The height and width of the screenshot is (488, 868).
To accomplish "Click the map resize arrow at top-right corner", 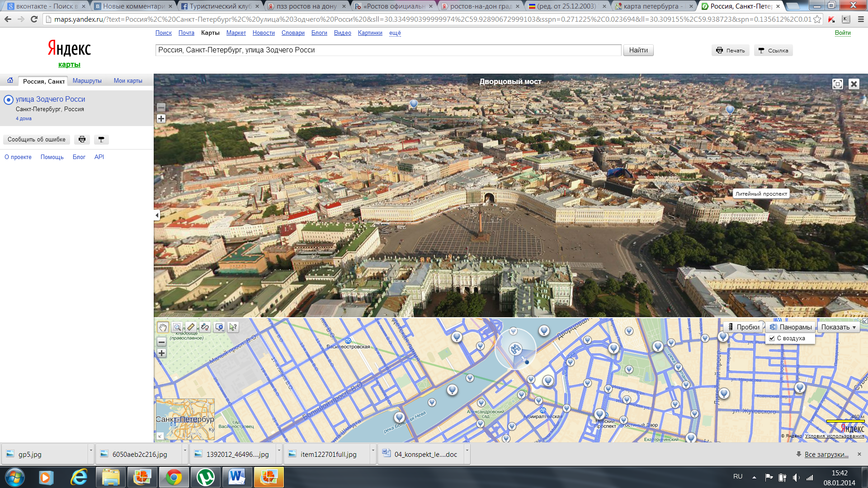I will [865, 321].
